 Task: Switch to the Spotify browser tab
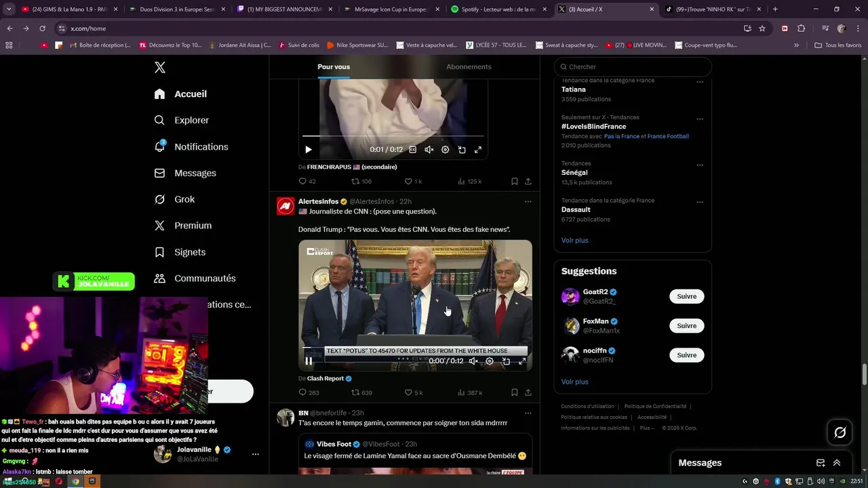pyautogui.click(x=498, y=9)
